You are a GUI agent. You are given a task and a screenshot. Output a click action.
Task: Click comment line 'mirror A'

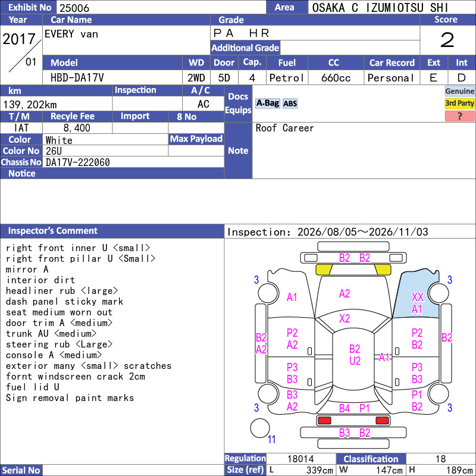pyautogui.click(x=27, y=270)
